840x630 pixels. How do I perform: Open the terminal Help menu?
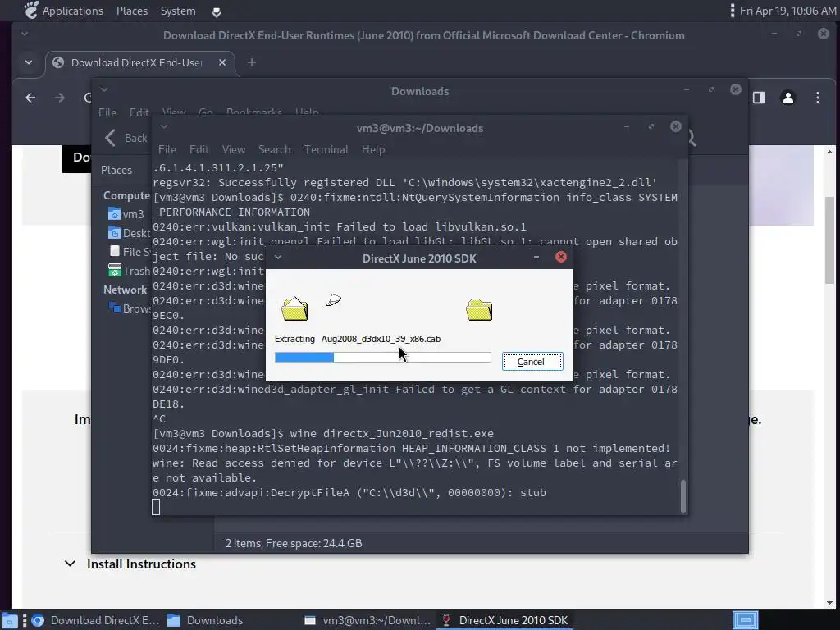coord(373,149)
